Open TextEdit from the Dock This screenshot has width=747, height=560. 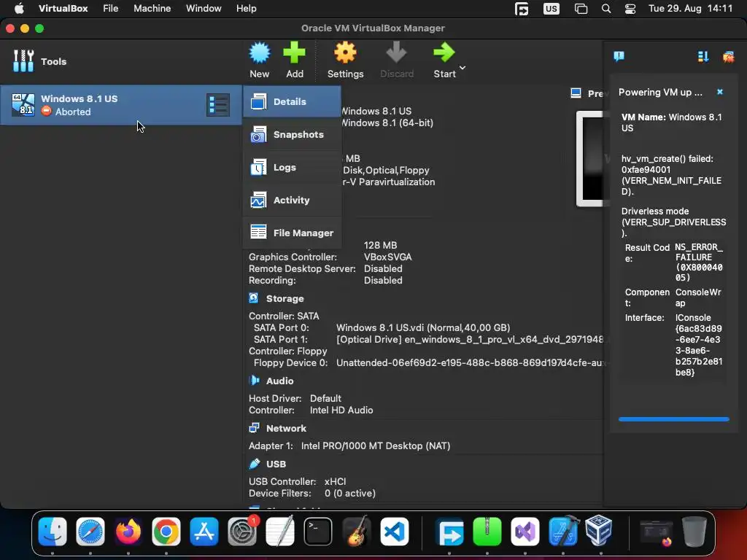click(280, 532)
